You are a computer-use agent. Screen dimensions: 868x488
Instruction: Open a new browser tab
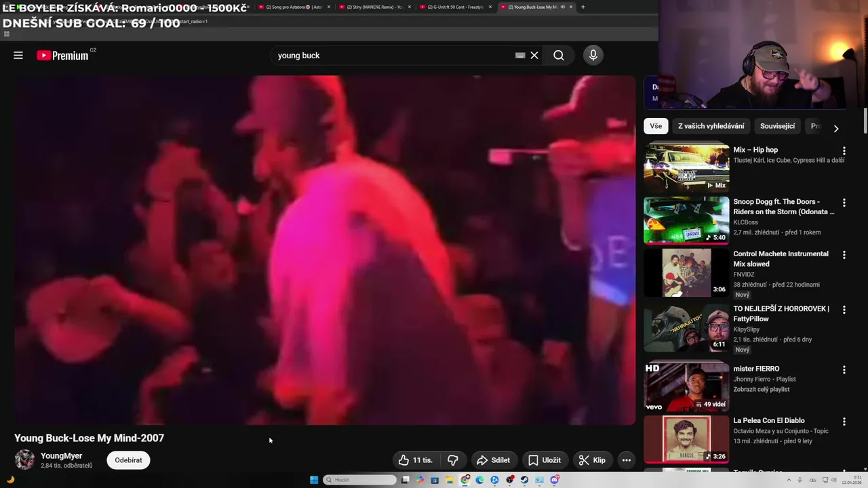pyautogui.click(x=583, y=7)
